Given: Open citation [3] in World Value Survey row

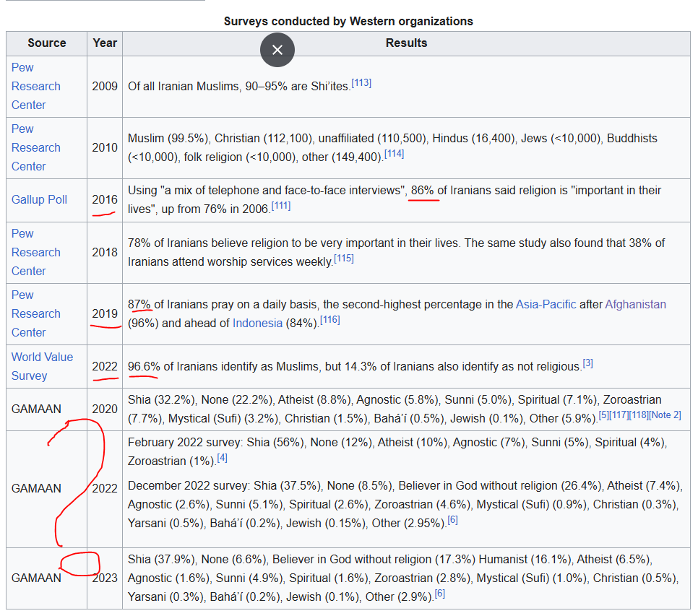Looking at the screenshot, I should pos(587,363).
